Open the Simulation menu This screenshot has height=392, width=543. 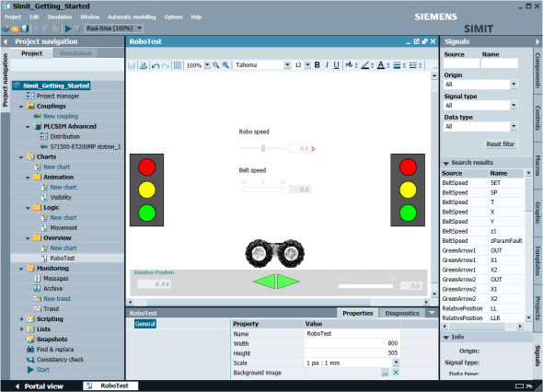60,17
